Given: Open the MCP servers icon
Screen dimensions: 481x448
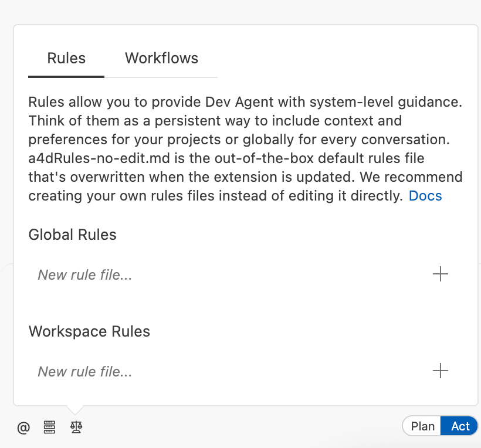Looking at the screenshot, I should [50, 427].
